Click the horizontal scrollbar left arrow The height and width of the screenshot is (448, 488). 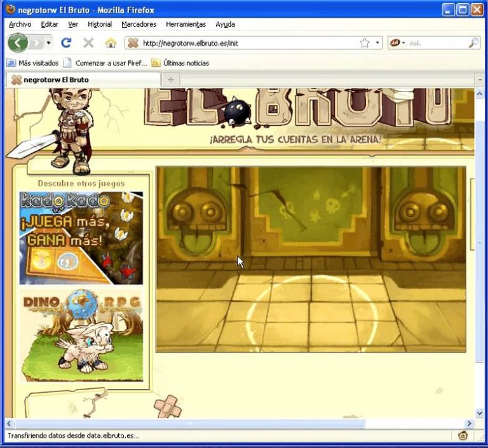(9, 423)
